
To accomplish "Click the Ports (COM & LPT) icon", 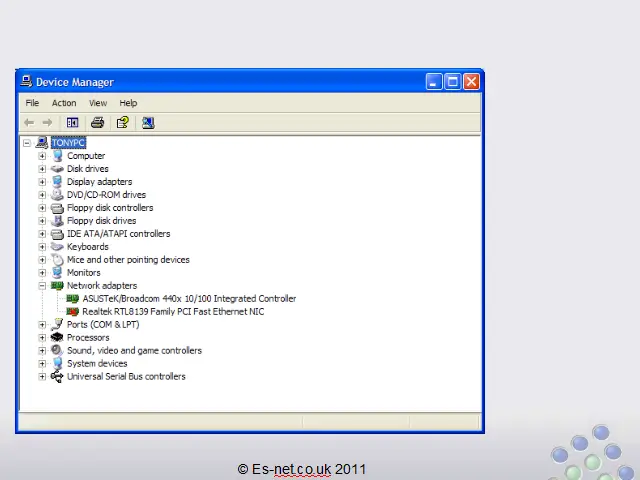I will (x=57, y=324).
